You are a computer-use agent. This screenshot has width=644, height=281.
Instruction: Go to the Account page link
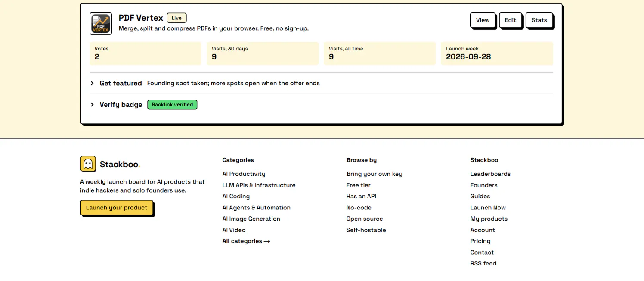point(483,230)
